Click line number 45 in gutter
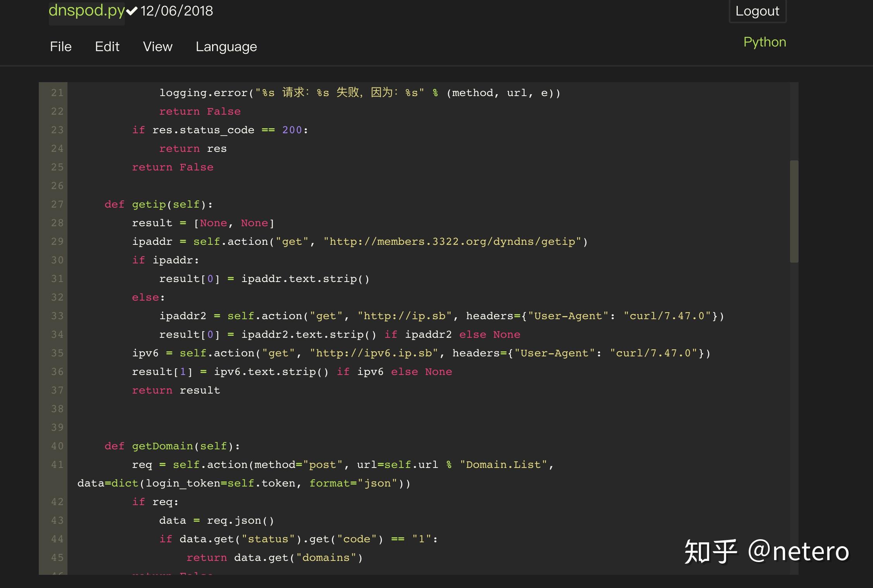873x588 pixels. (x=57, y=558)
